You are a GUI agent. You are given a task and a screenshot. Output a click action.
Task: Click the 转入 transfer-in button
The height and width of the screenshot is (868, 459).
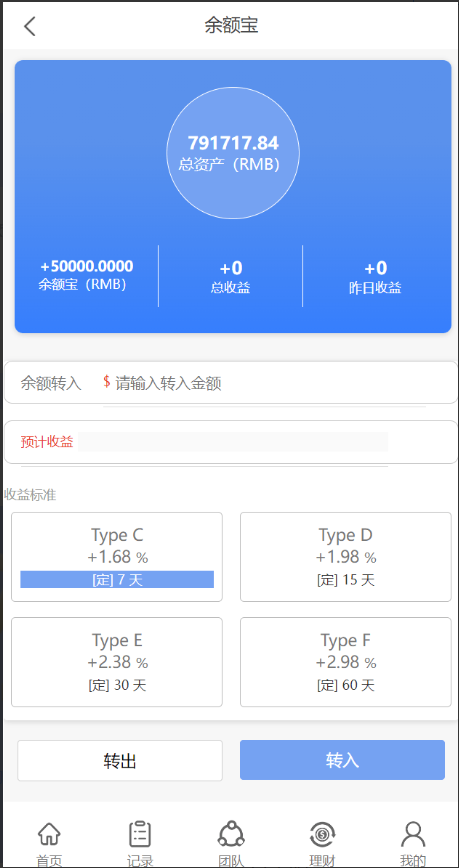(x=342, y=760)
